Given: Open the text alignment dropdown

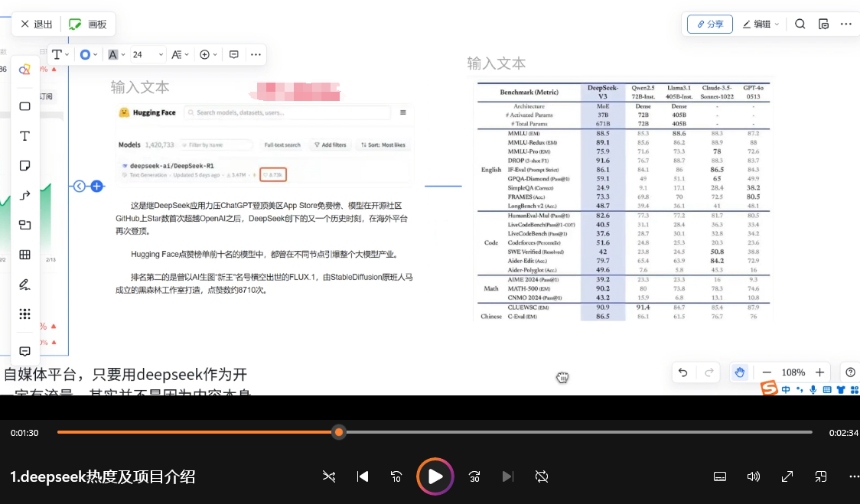Looking at the screenshot, I should point(180,54).
